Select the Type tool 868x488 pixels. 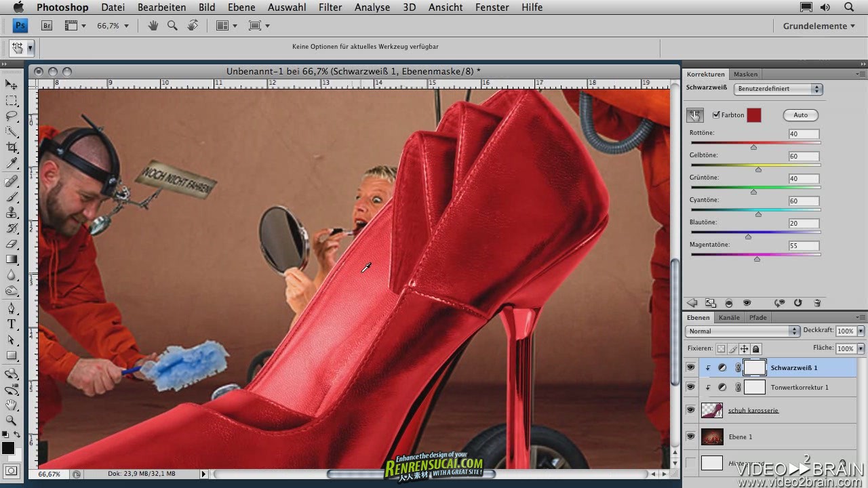[x=12, y=324]
